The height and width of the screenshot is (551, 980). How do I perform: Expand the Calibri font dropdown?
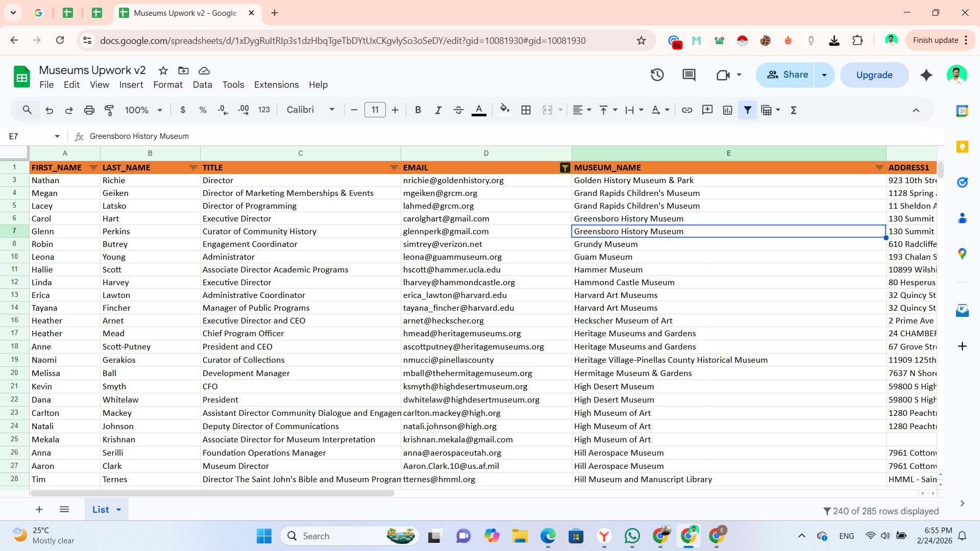point(310,110)
